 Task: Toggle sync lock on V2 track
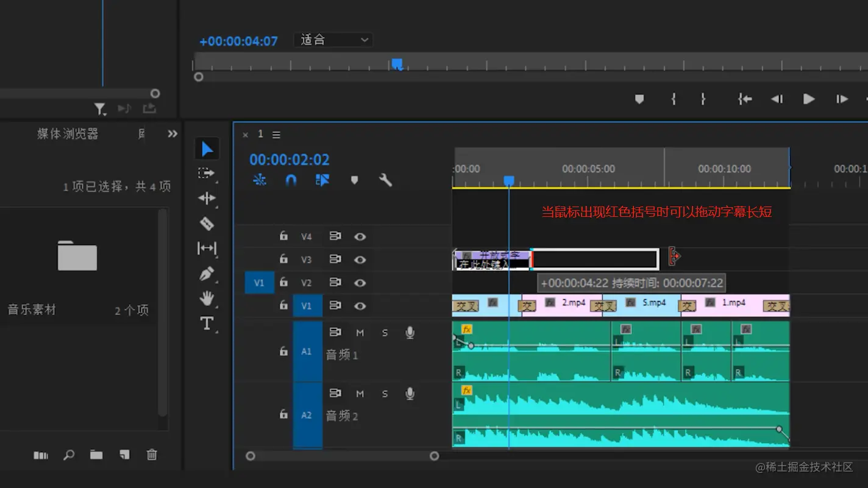[x=335, y=283]
